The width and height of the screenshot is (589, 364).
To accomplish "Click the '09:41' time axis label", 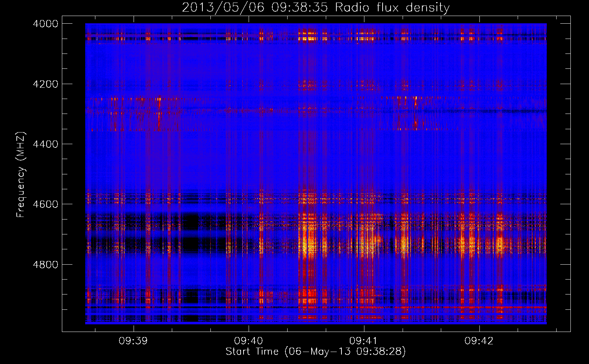I will pos(364,341).
